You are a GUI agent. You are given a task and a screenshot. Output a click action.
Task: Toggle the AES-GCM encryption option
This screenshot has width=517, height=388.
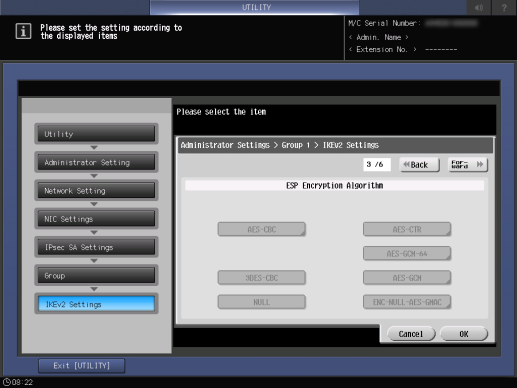[407, 278]
